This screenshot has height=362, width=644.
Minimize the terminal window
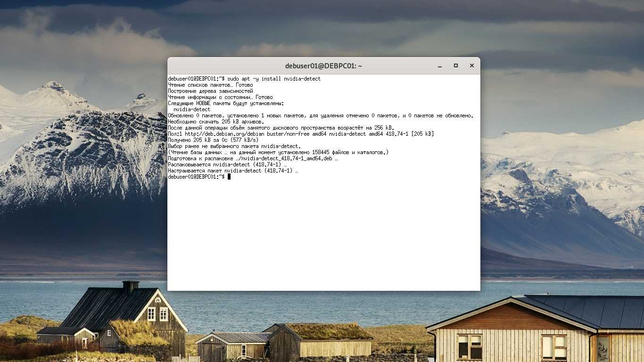coord(440,66)
